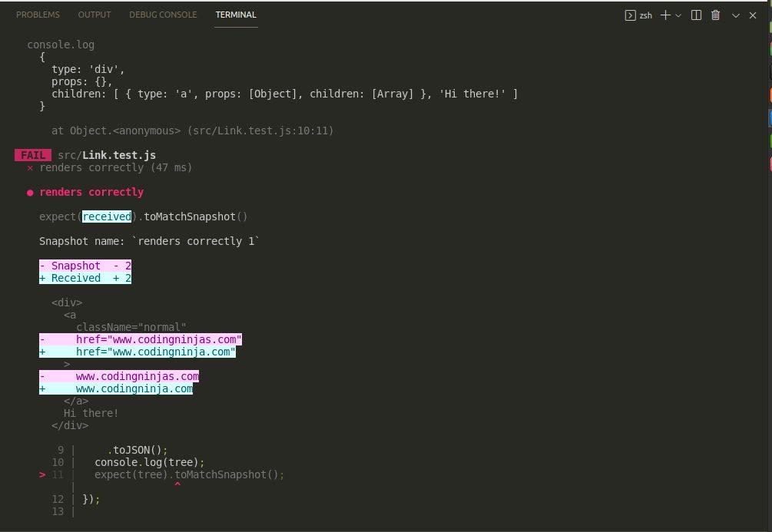The image size is (772, 532).
Task: Click the '- Snapshot - 2' legend line
Action: (85, 266)
